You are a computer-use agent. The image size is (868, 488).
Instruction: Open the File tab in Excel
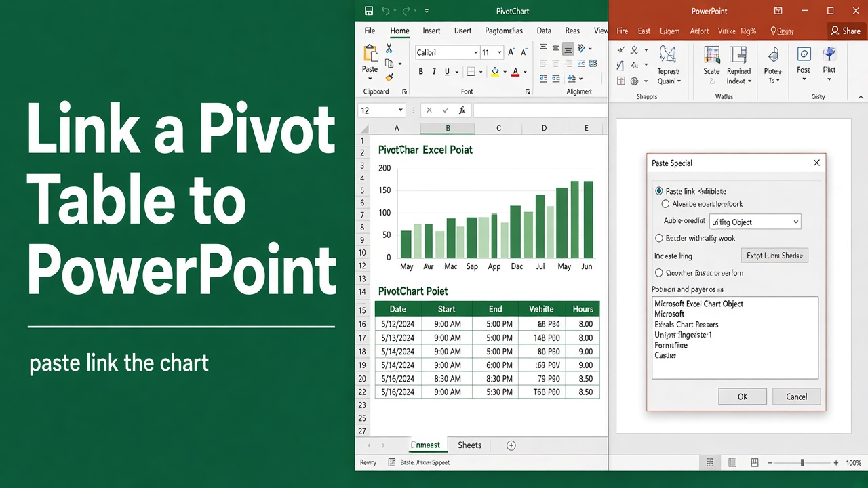(x=370, y=30)
